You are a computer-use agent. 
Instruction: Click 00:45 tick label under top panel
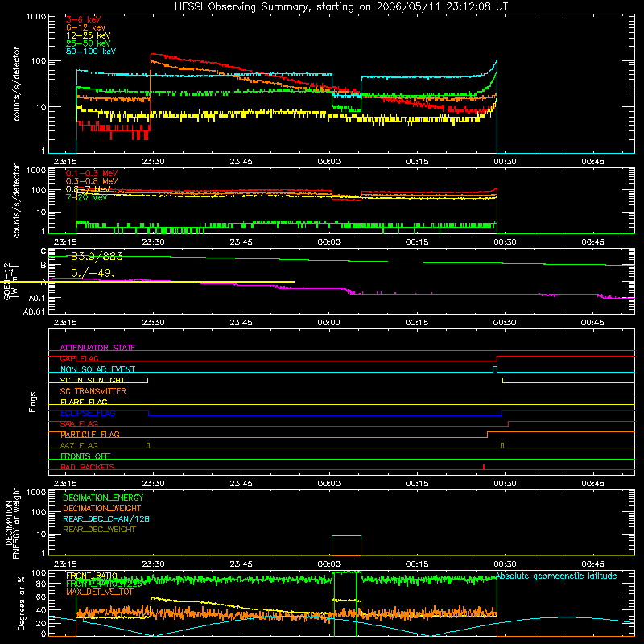pos(592,162)
